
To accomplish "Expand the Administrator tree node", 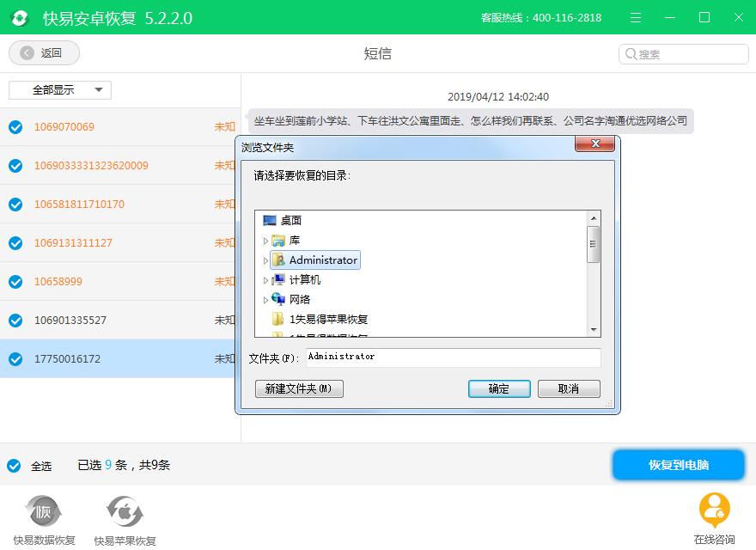I will (x=265, y=260).
